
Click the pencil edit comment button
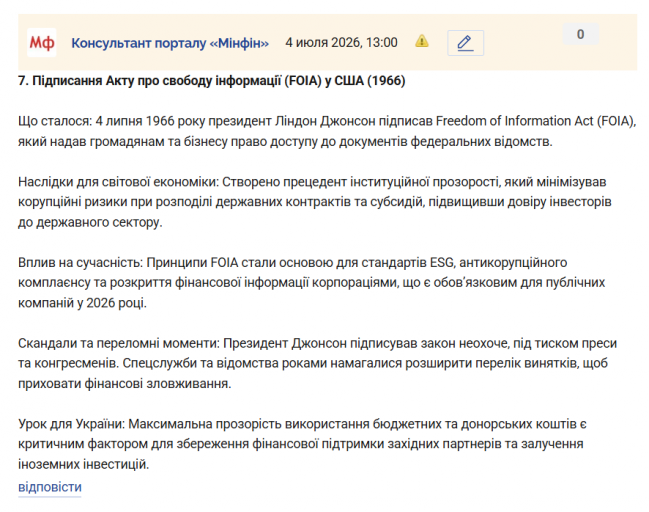pyautogui.click(x=465, y=43)
